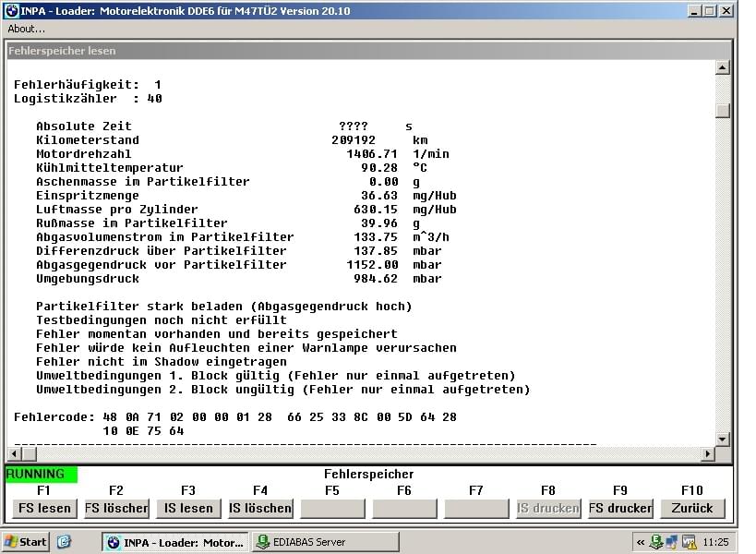Click Differenzdruck value 137.85
The width and height of the screenshot is (756, 554).
pos(376,251)
